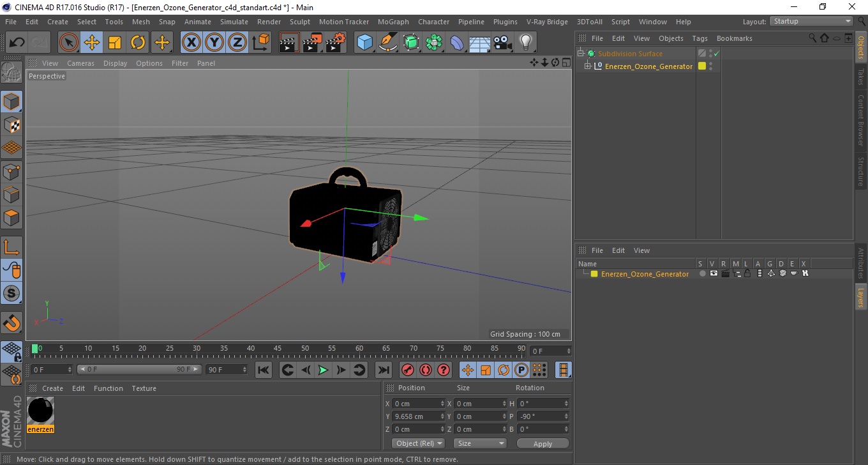Click the Undo arrow icon
The image size is (868, 465).
click(17, 43)
